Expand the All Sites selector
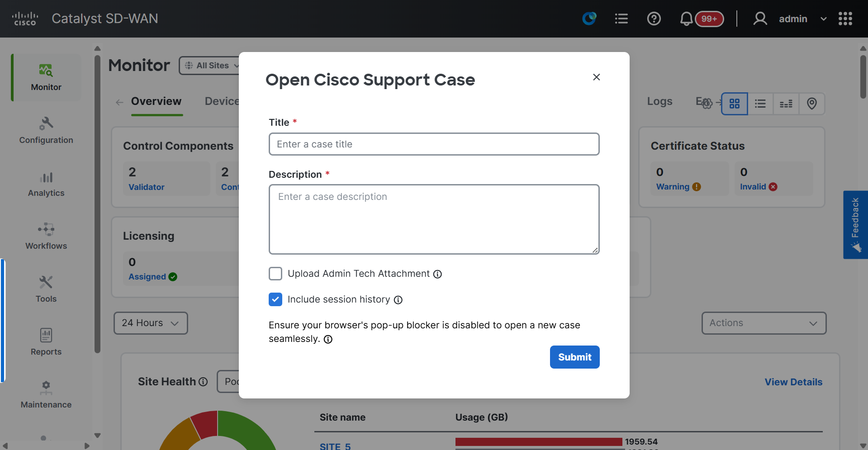The height and width of the screenshot is (450, 868). click(212, 65)
